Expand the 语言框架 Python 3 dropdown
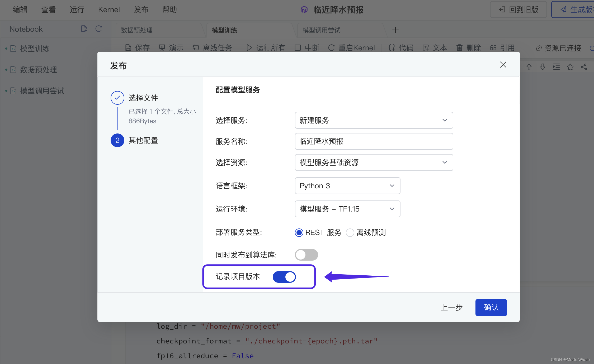 point(347,186)
